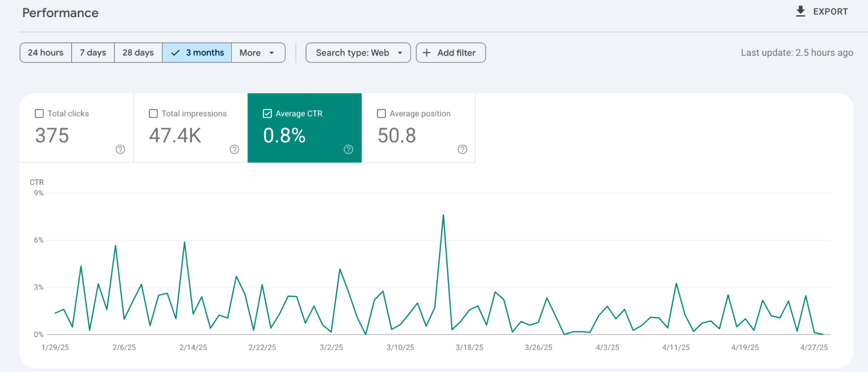Click the 3/10/25 date axis label
Viewport: 868px width, 372px height.
(x=400, y=348)
